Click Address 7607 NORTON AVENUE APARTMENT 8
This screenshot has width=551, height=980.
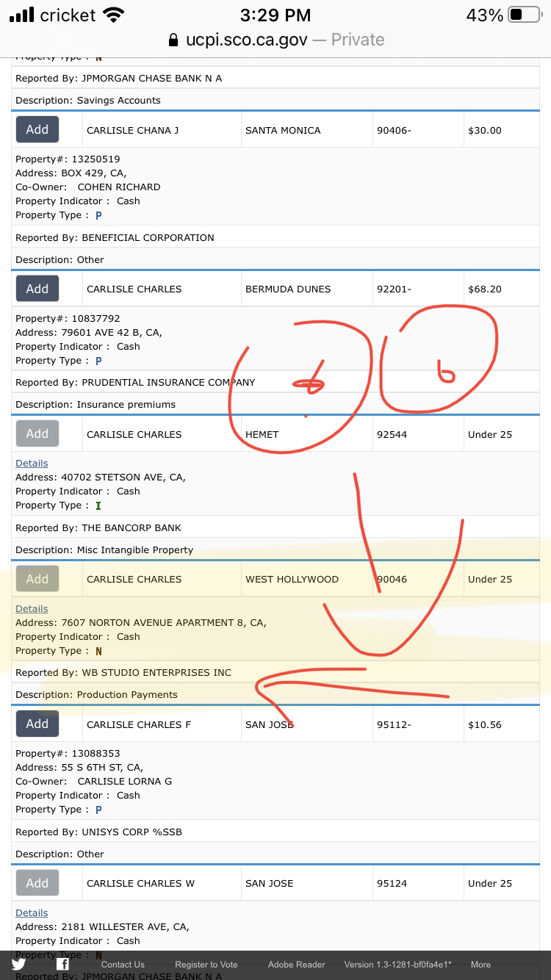pyautogui.click(x=141, y=623)
